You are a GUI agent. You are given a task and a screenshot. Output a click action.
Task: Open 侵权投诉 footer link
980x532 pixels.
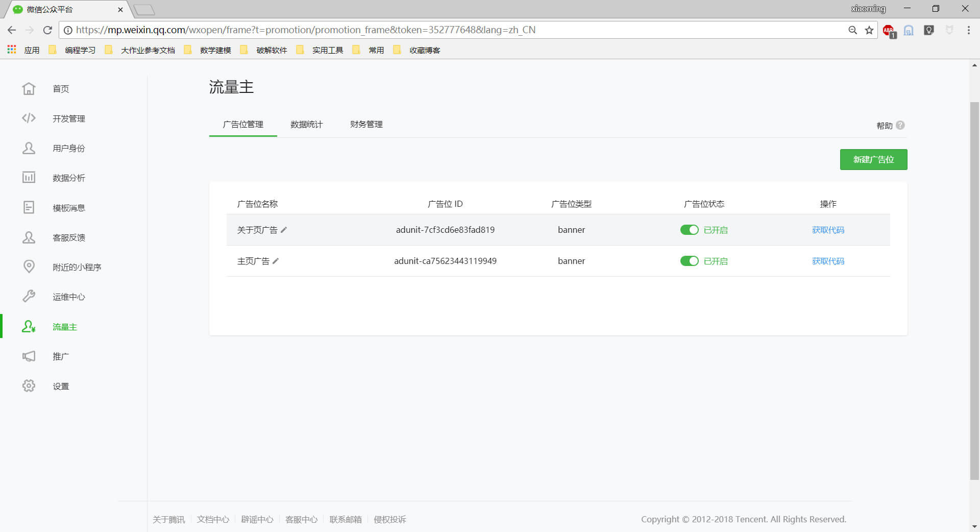(390, 519)
